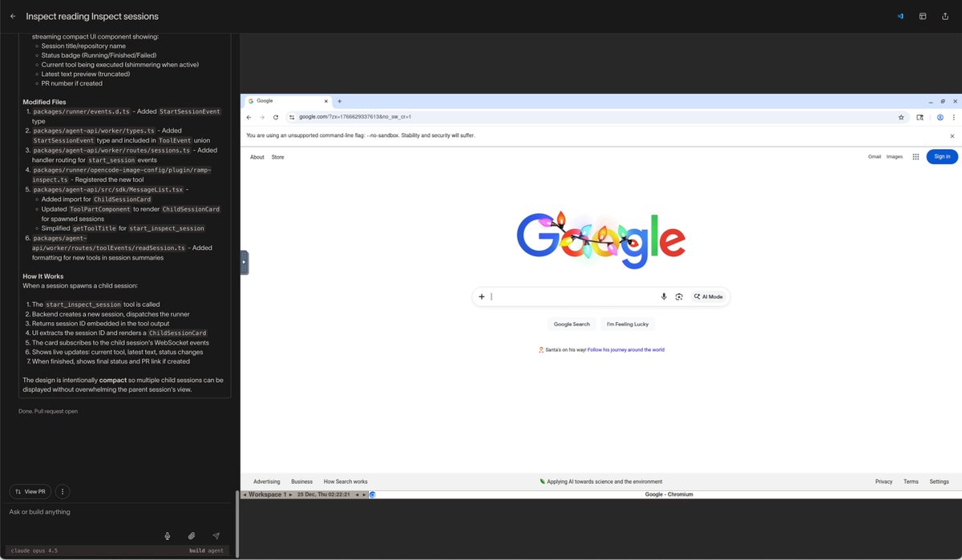Screen dimensions: 962x560
Task: Open 'Follow his journey around the world' link
Action: click(626, 350)
